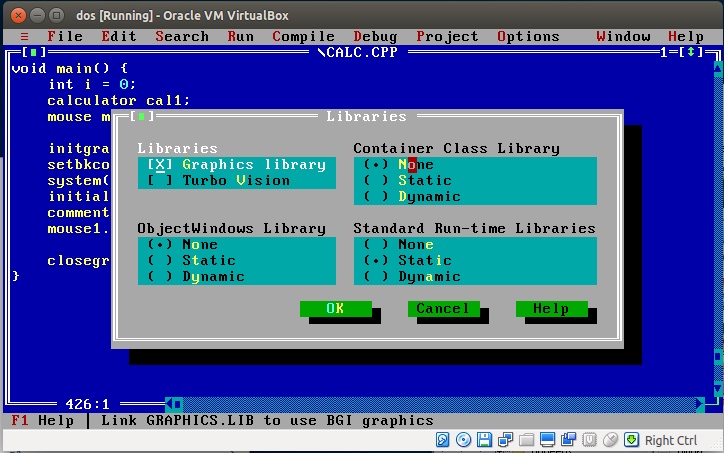Toggle the Graphics library checkbox
This screenshot has height=453, width=724.
pos(236,164)
